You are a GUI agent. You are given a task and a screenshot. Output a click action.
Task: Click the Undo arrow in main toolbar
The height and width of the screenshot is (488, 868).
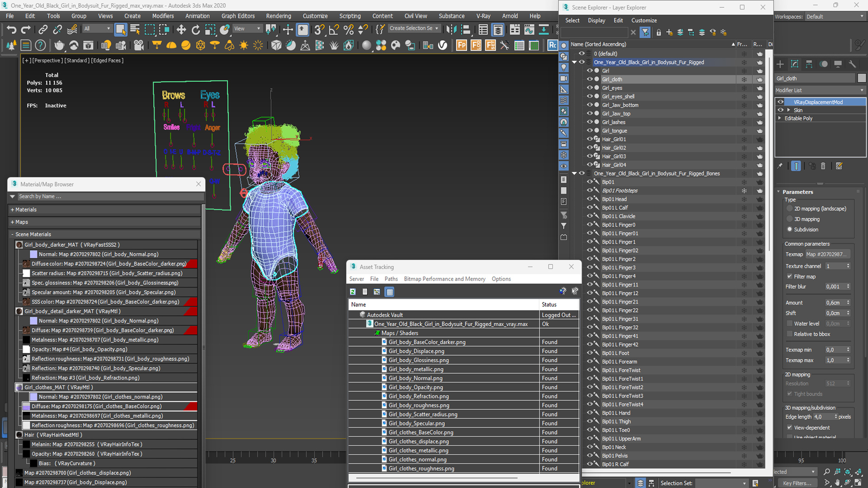point(11,30)
